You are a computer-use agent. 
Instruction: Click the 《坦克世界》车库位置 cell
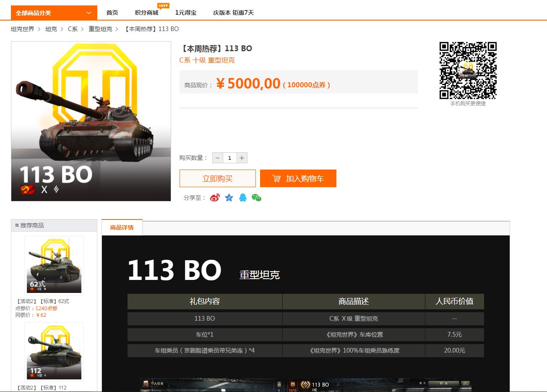pos(354,335)
